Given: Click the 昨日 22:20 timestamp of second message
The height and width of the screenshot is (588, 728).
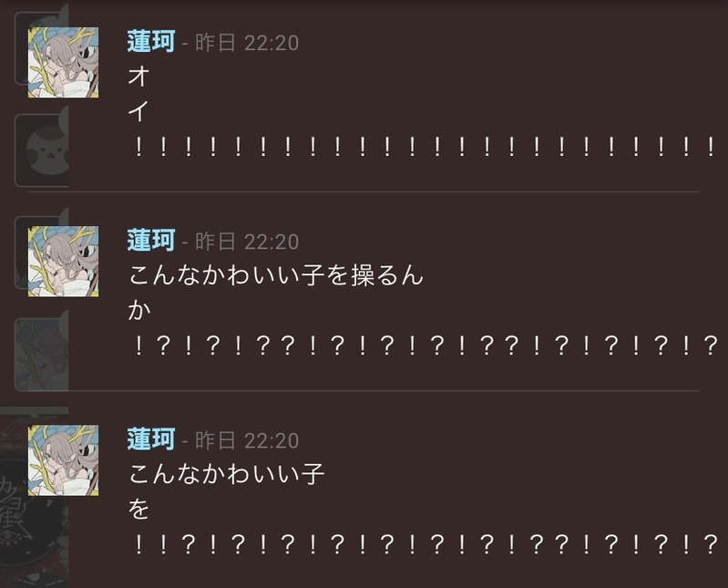Looking at the screenshot, I should click(247, 242).
